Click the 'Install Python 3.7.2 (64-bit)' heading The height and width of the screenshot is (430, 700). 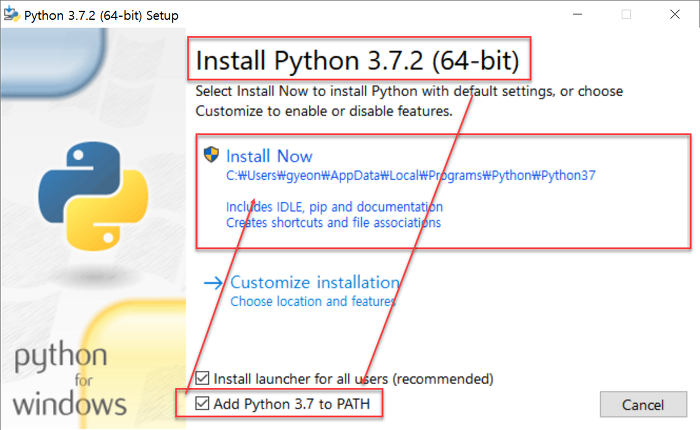pos(358,60)
